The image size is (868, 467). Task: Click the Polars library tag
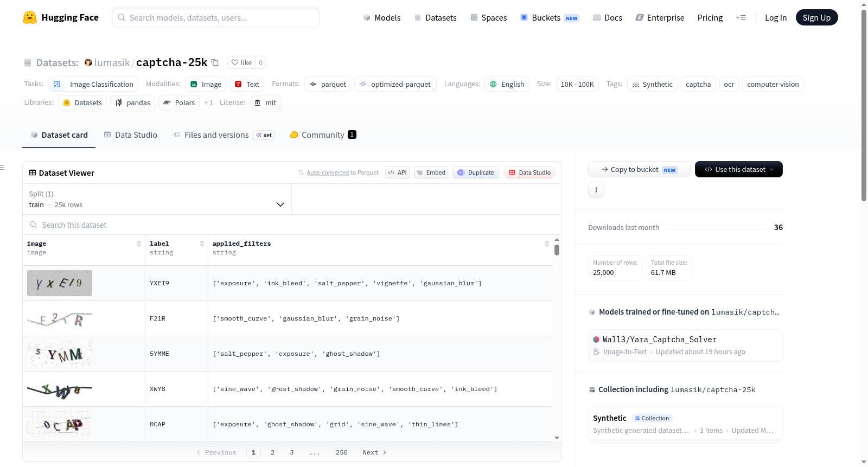click(179, 103)
